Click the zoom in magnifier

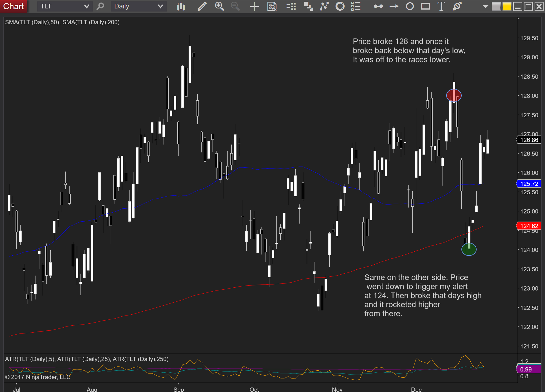[219, 6]
